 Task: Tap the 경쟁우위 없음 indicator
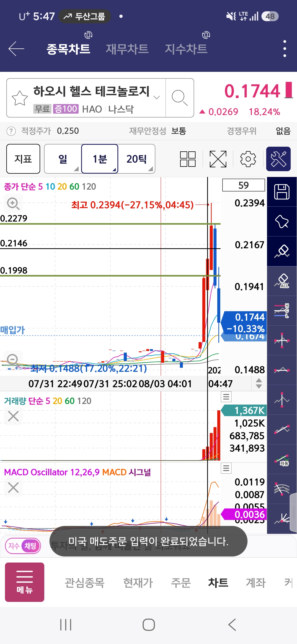point(259,131)
